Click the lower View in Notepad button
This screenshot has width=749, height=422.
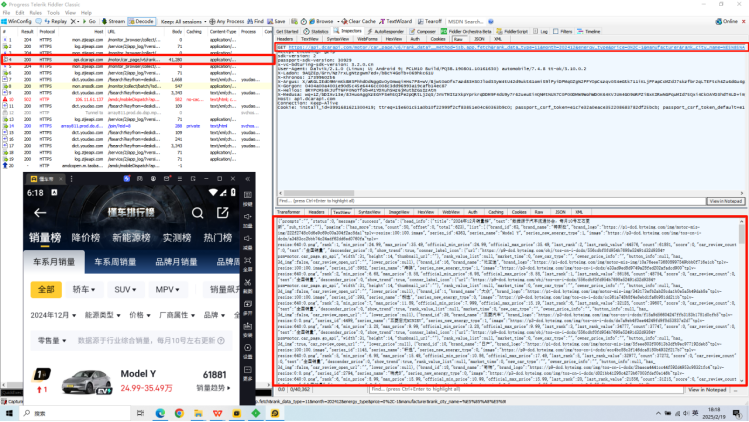707,390
